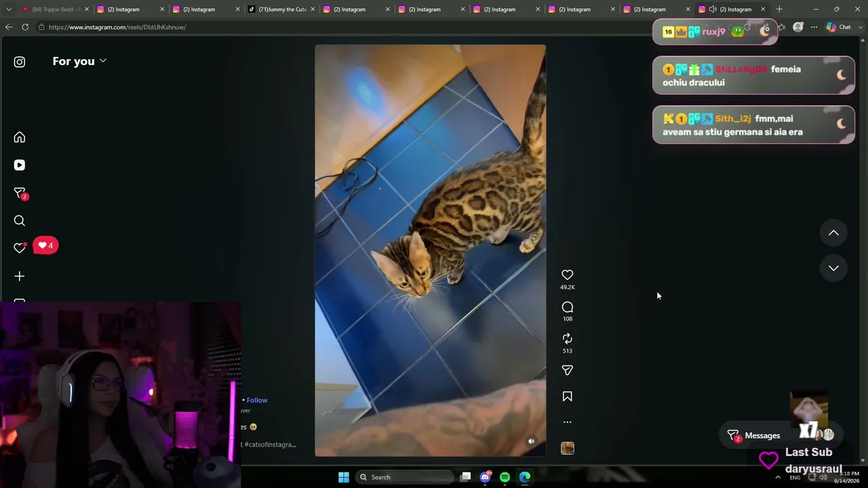Open browser Settings and more menu
868x488 pixels.
coord(814,27)
